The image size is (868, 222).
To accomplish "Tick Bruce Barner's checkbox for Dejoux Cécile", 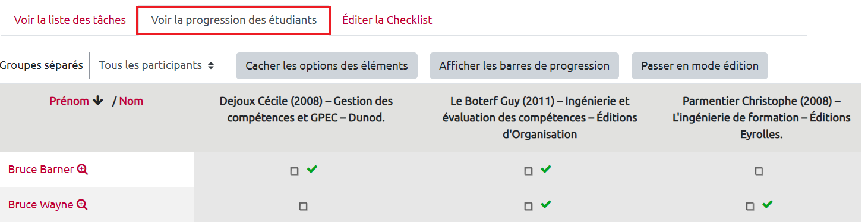I will (x=295, y=171).
